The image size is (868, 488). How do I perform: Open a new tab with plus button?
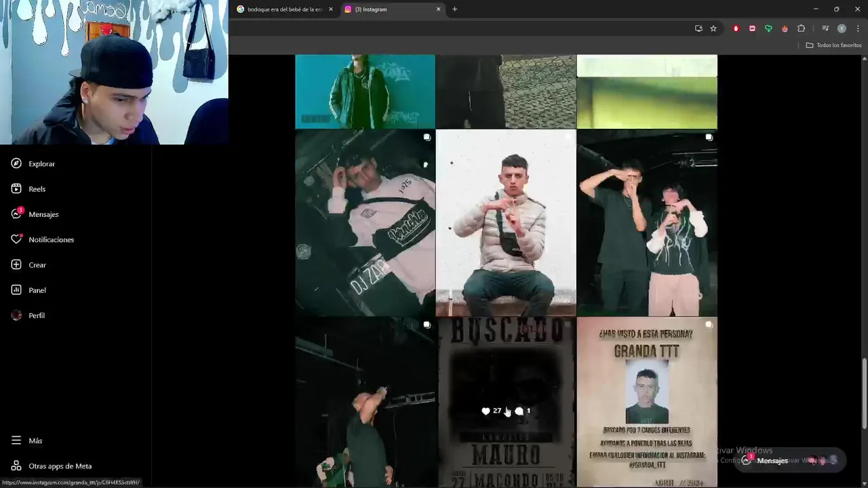pyautogui.click(x=454, y=9)
